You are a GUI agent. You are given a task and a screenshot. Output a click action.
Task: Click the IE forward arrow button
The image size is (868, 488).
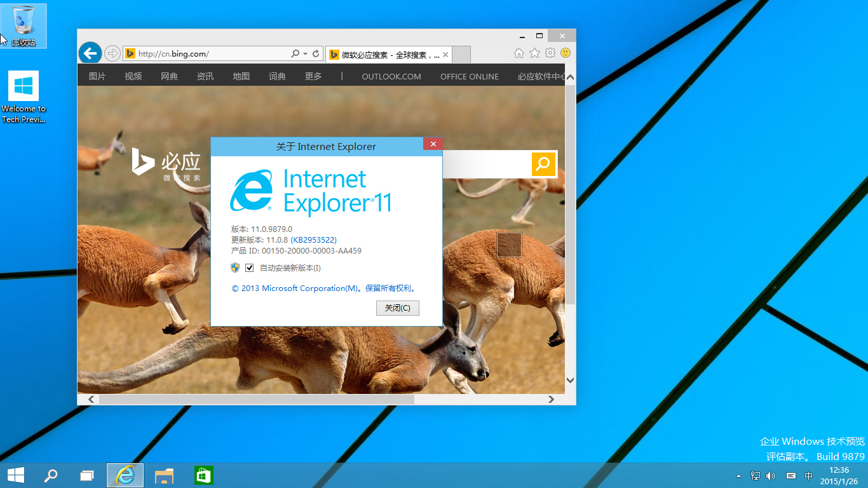112,53
